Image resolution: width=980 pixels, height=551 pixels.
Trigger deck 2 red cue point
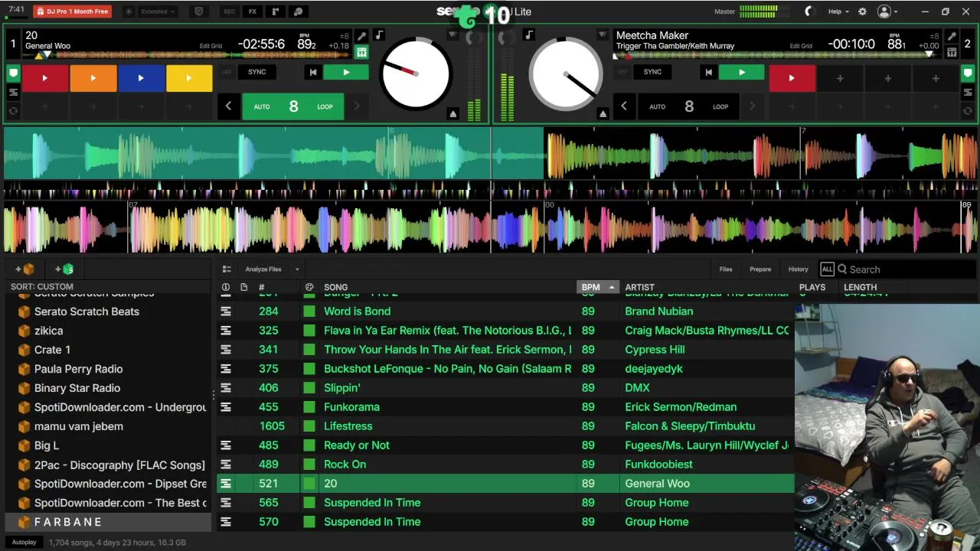coord(792,78)
